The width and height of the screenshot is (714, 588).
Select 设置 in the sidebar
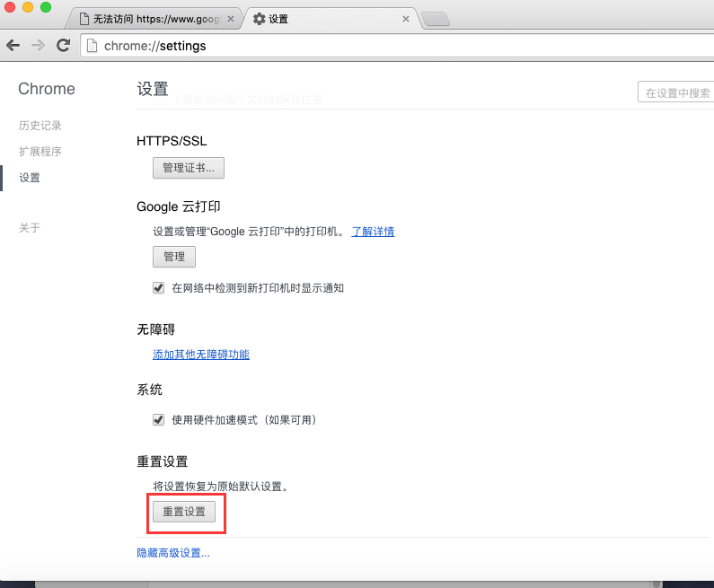[x=30, y=178]
